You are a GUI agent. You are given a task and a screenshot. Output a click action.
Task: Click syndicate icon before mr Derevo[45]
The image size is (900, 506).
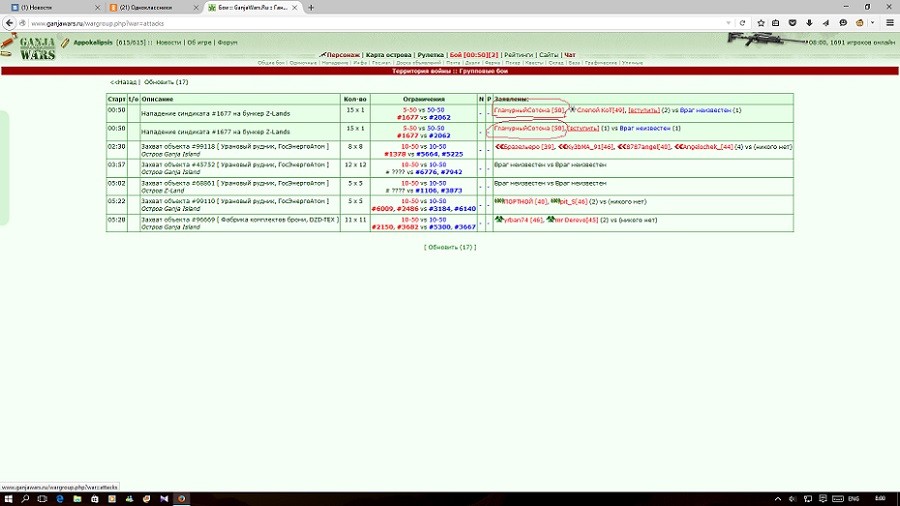coord(550,220)
